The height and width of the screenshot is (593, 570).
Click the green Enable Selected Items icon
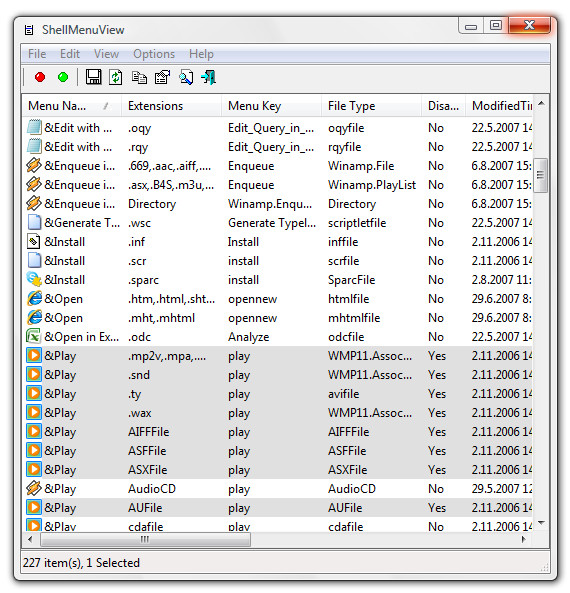point(63,78)
